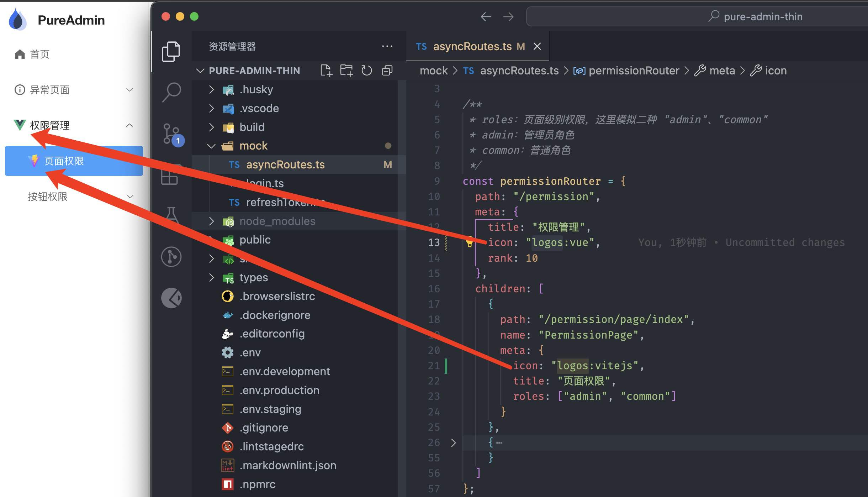Navigate back with the left arrow
Viewport: 868px width, 497px height.
coord(486,17)
